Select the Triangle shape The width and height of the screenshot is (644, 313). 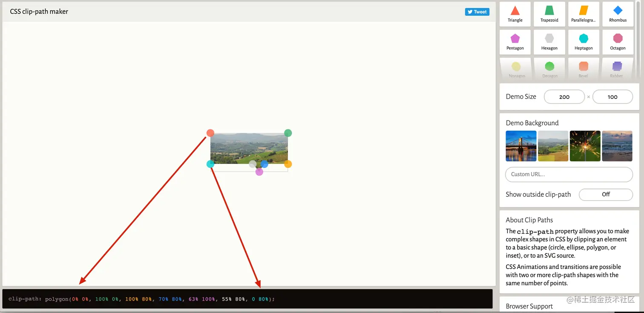coord(515,14)
